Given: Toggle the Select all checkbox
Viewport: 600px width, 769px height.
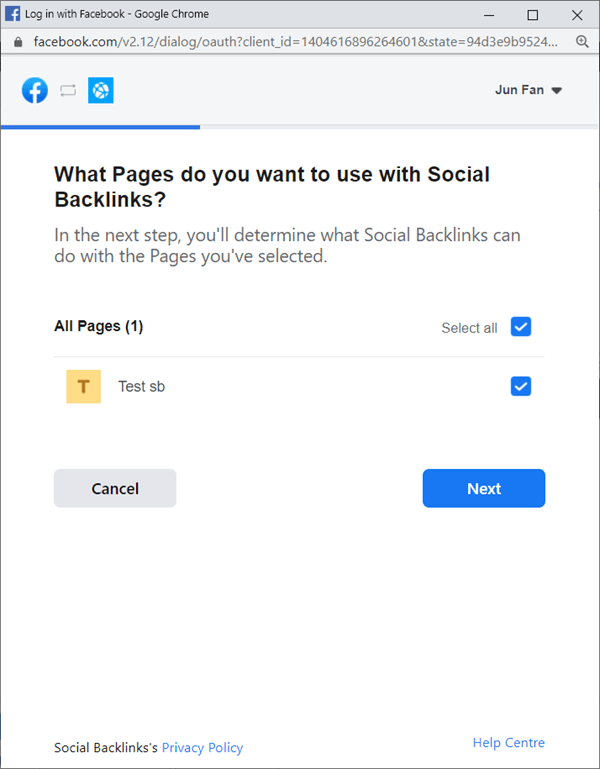Looking at the screenshot, I should (x=520, y=327).
